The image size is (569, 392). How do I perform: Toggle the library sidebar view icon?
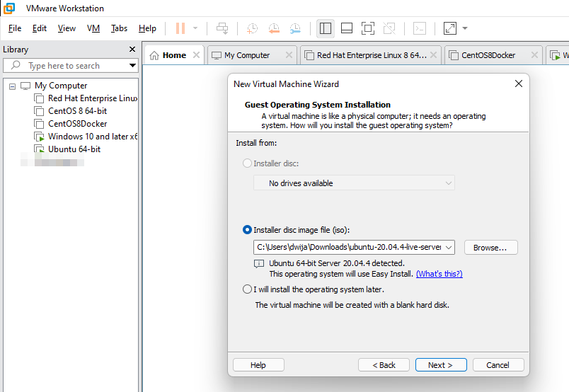point(325,28)
